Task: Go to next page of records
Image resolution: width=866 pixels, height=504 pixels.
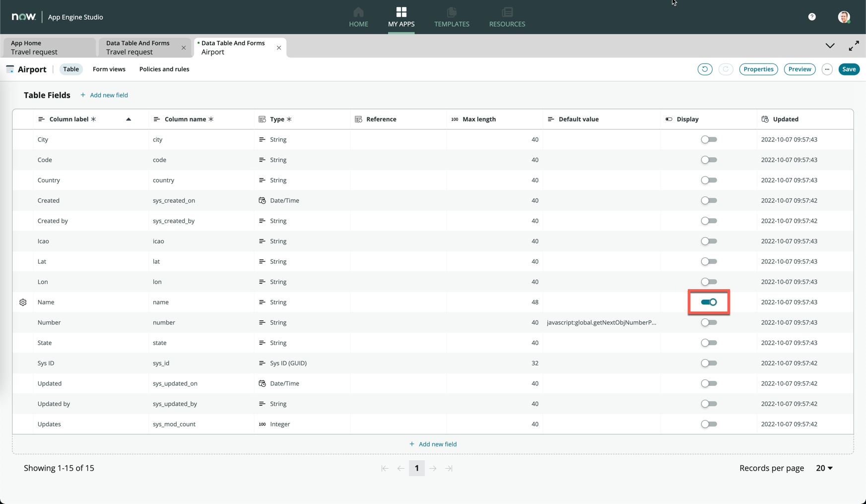Action: click(x=433, y=468)
